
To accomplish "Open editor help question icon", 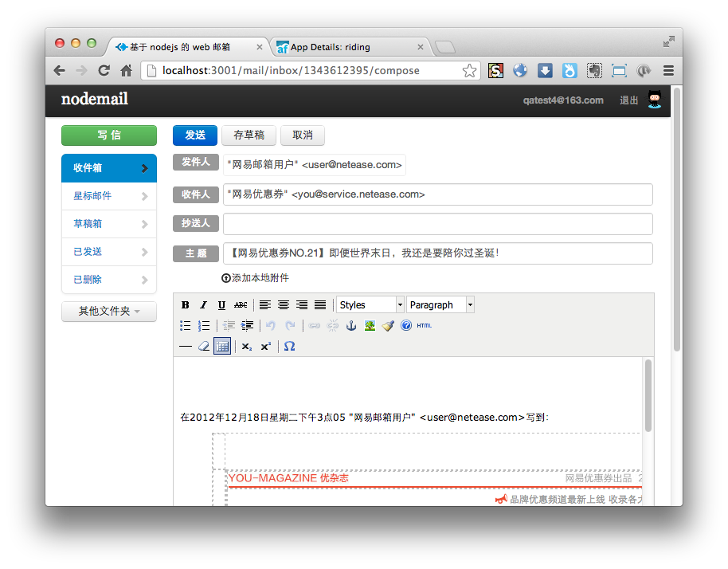I will click(406, 326).
